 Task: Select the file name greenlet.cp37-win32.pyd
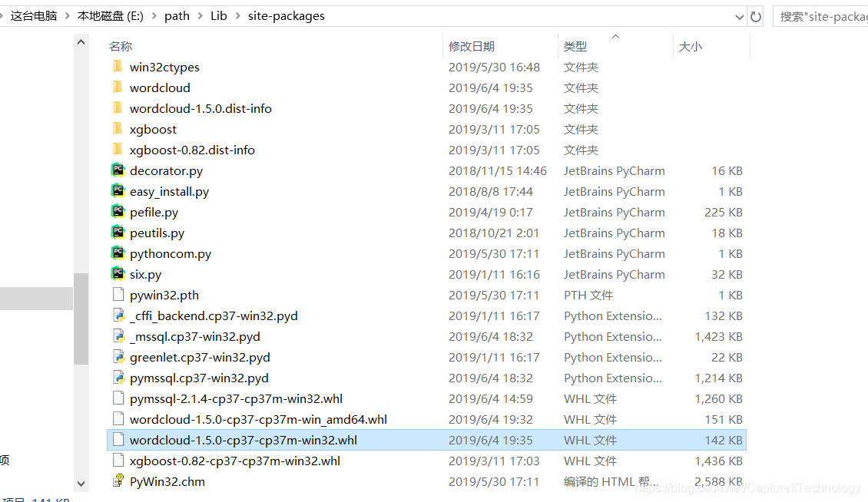tap(200, 358)
